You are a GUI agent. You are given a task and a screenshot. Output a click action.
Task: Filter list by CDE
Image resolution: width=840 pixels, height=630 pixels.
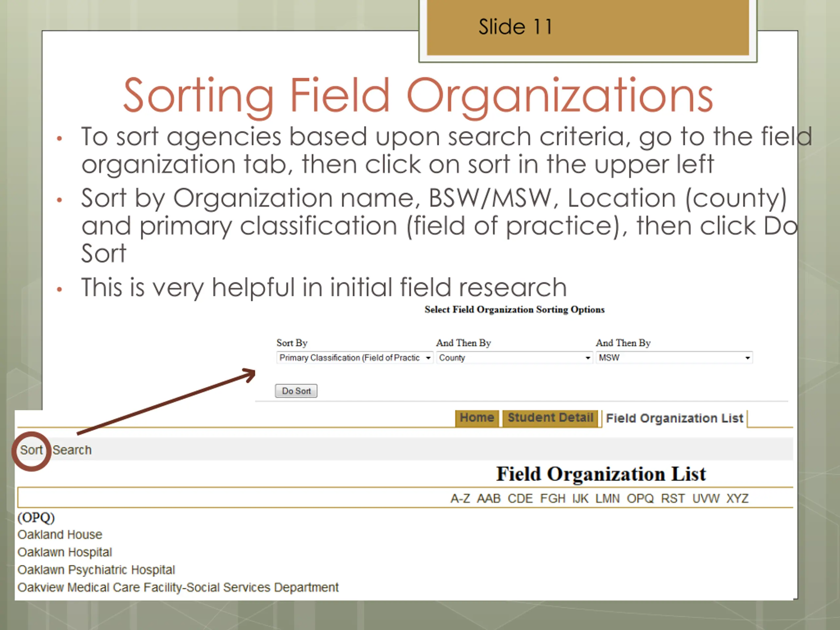520,498
